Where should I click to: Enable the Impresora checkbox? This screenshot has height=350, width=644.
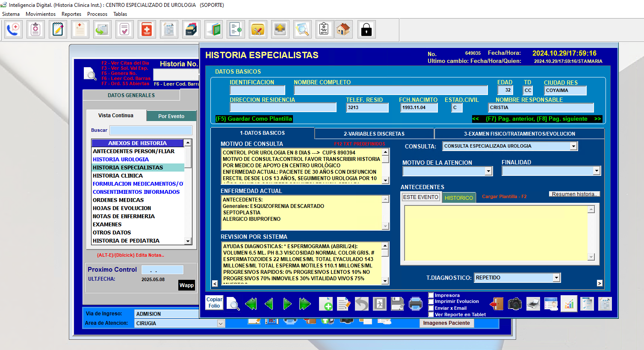coord(431,295)
